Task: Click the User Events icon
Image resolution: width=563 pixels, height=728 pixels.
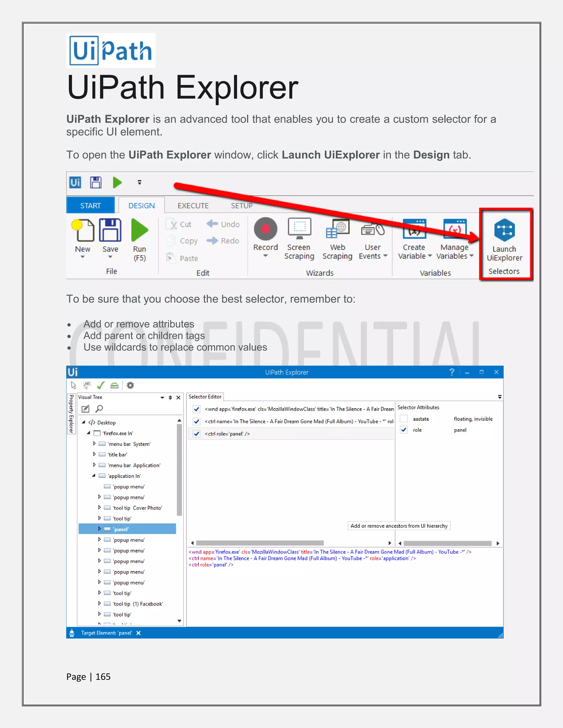Action: pos(373,229)
